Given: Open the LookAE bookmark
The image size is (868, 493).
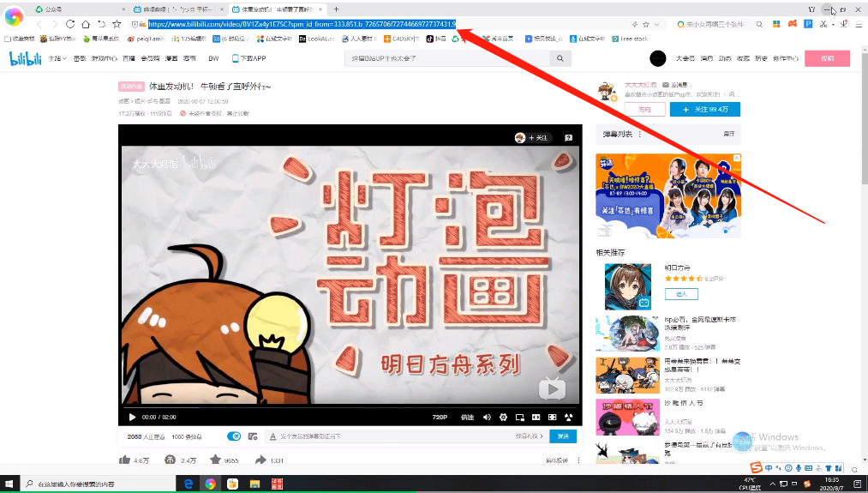Looking at the screenshot, I should (317, 39).
